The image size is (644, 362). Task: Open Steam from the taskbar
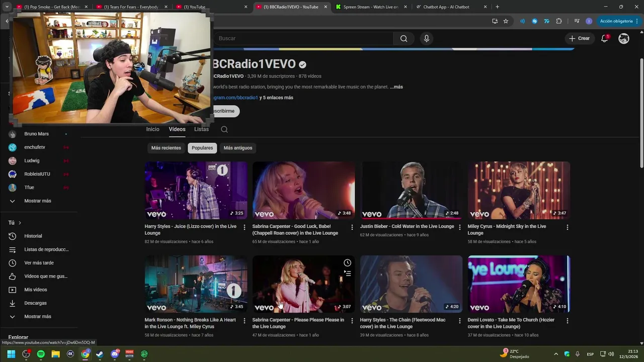click(100, 354)
